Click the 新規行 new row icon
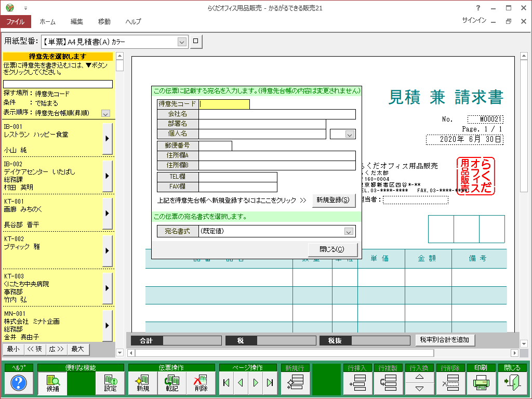The width and height of the screenshot is (532, 399). click(x=295, y=383)
